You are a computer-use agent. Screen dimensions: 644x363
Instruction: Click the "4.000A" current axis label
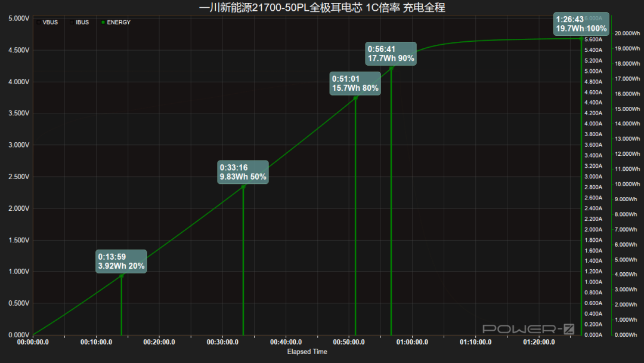(x=593, y=124)
